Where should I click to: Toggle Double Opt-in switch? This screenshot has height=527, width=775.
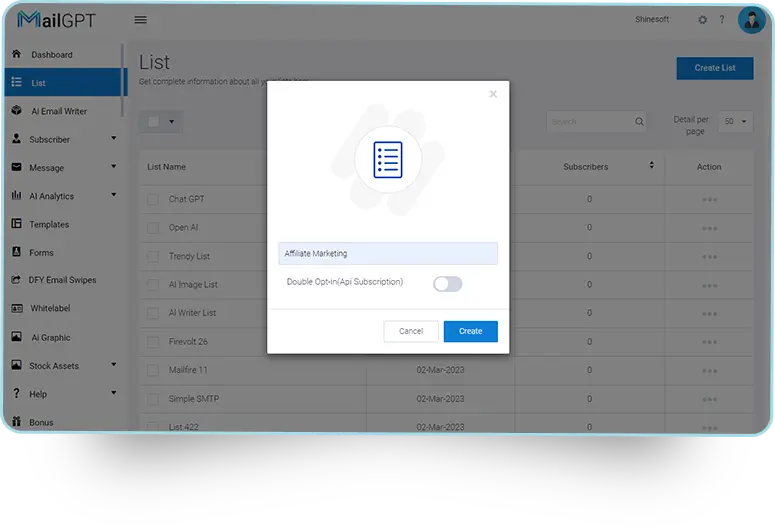[447, 284]
